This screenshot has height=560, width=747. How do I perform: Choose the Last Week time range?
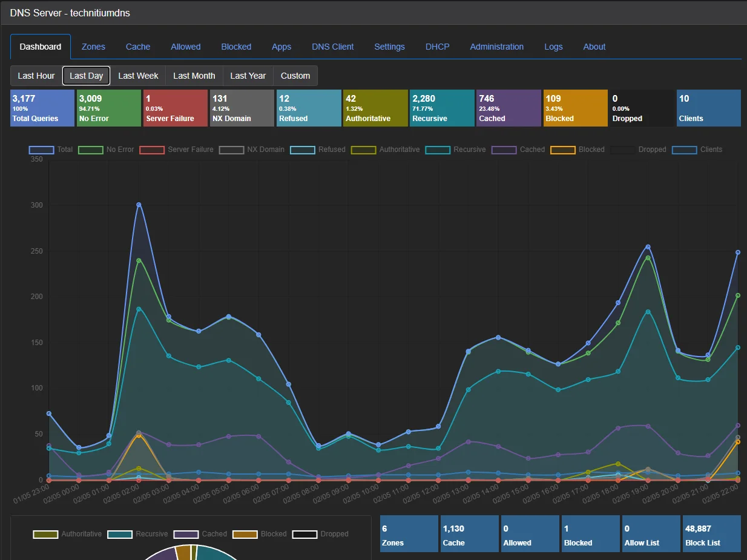[x=138, y=76]
